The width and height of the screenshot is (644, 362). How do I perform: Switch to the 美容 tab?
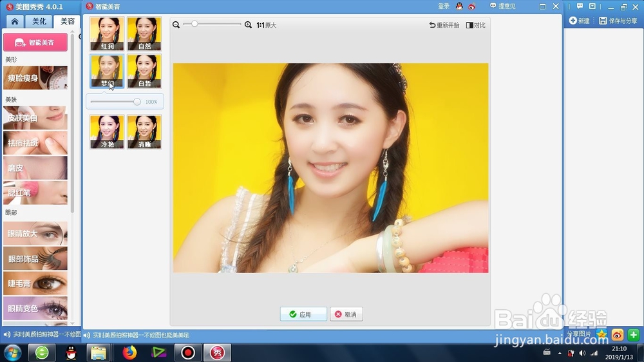[67, 21]
